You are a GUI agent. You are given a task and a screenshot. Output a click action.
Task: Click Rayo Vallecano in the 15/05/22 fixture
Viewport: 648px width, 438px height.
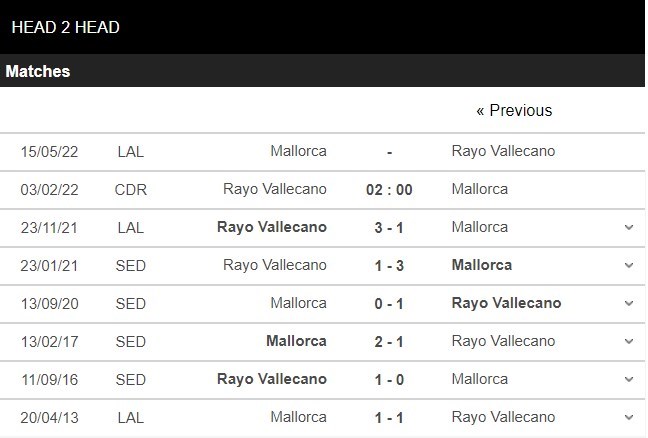pyautogui.click(x=503, y=151)
